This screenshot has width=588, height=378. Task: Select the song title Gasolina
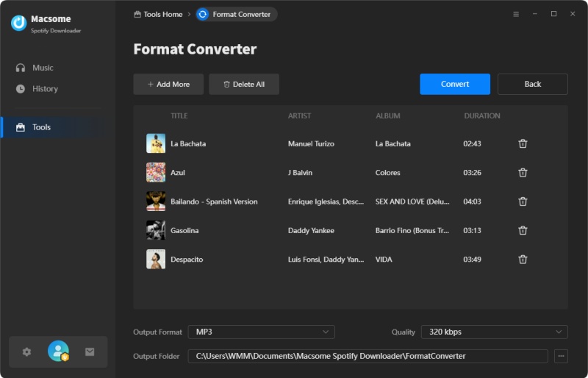click(x=184, y=230)
